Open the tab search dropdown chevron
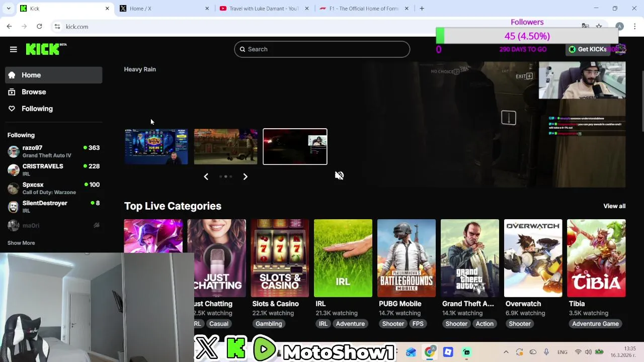 pyautogui.click(x=9, y=9)
